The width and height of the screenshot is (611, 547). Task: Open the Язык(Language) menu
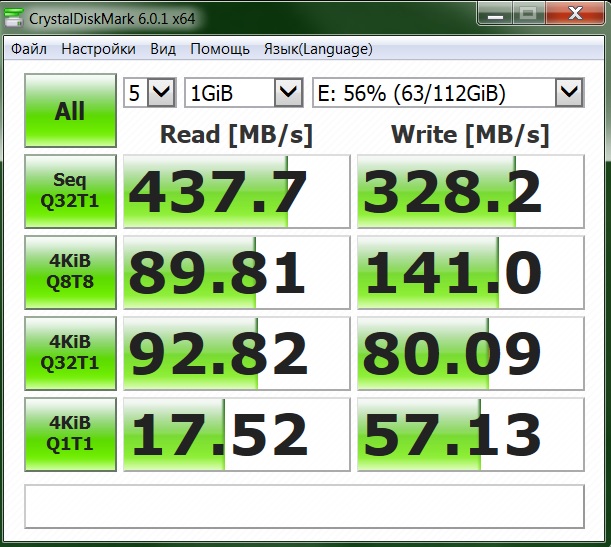pos(318,49)
